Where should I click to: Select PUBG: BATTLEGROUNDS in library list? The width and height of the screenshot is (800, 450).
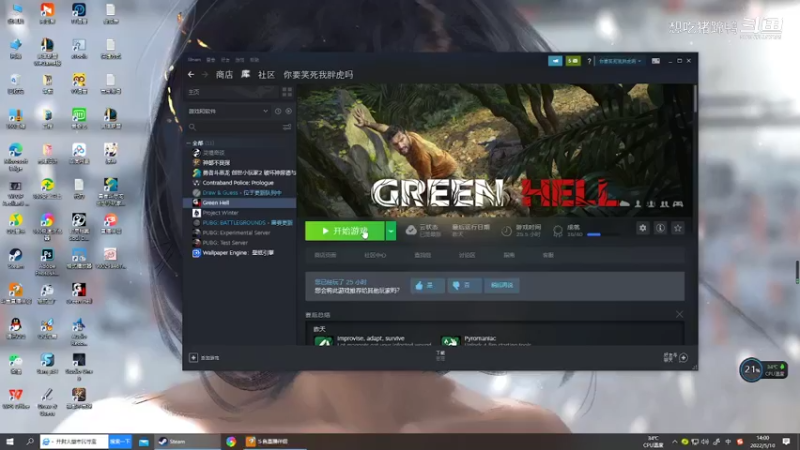[x=240, y=222]
